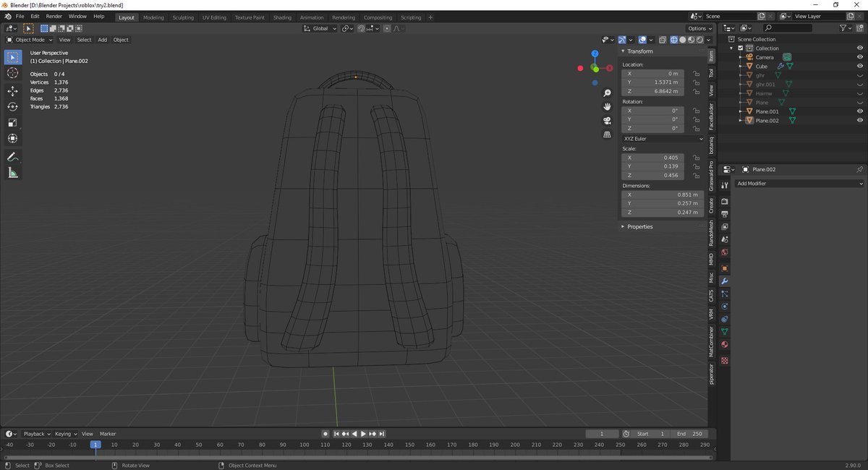Toggle visibility of Plane.001 in the Outliner
868x470 pixels.
pos(861,111)
